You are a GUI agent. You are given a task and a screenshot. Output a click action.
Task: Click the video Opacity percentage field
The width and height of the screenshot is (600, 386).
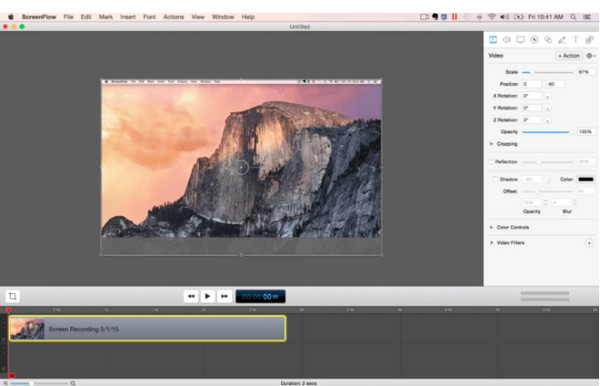586,132
